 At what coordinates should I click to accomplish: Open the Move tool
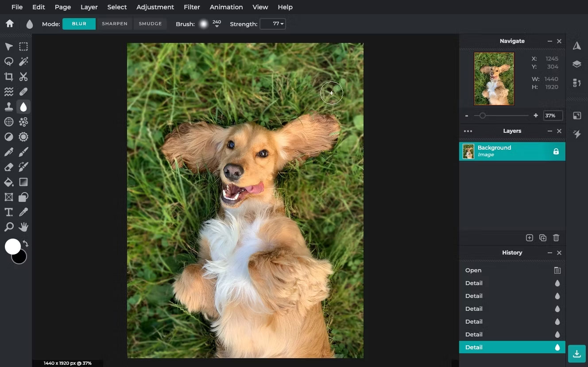coord(8,46)
